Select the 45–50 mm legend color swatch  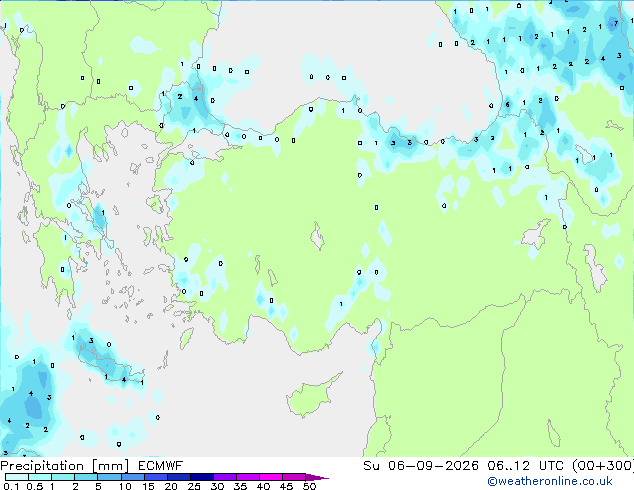(x=294, y=477)
